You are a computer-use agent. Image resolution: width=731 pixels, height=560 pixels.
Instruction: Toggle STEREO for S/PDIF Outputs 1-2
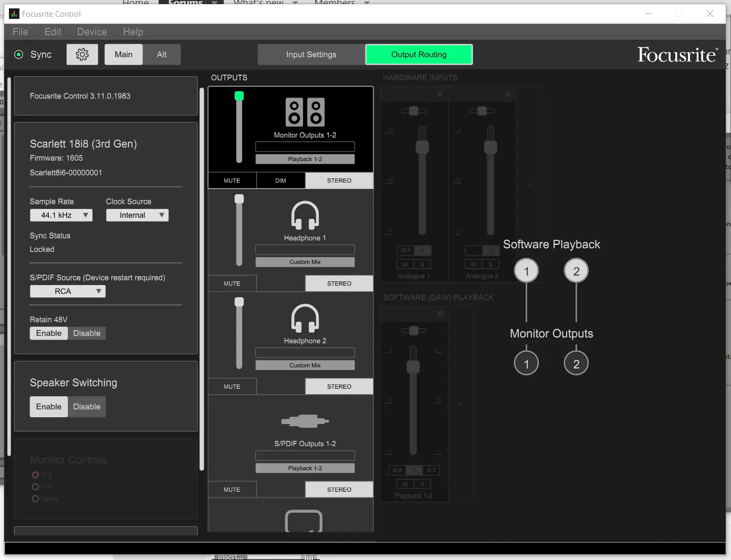coord(339,490)
